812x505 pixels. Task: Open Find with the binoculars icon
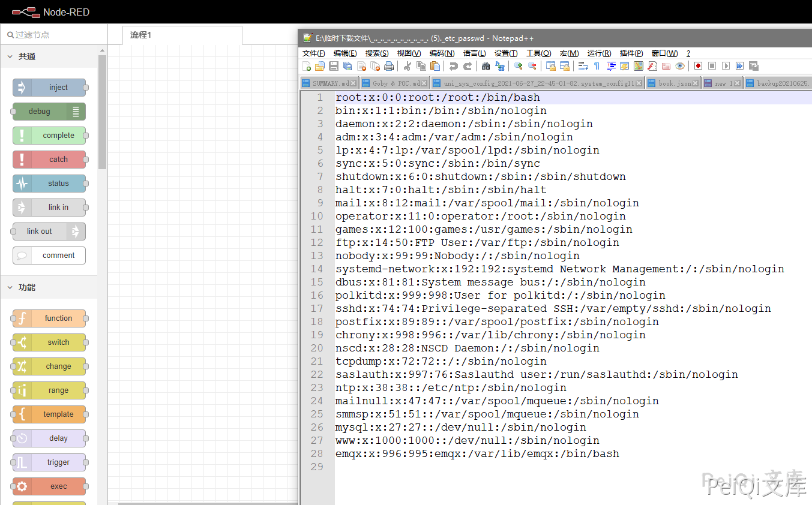point(486,66)
